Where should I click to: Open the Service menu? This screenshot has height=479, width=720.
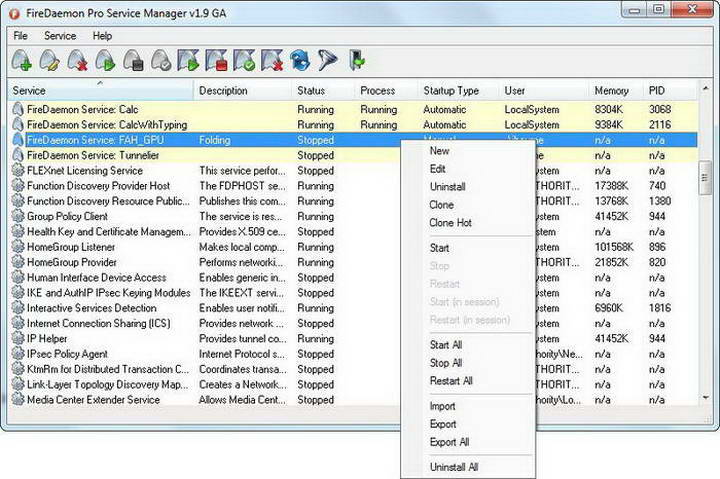click(60, 36)
